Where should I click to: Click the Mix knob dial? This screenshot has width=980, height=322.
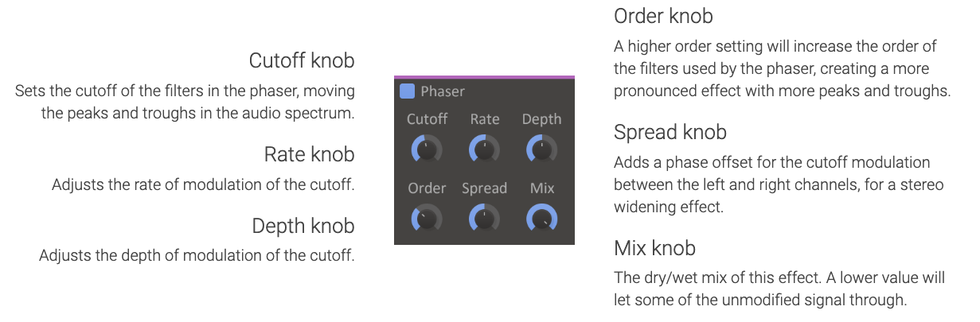tap(541, 218)
